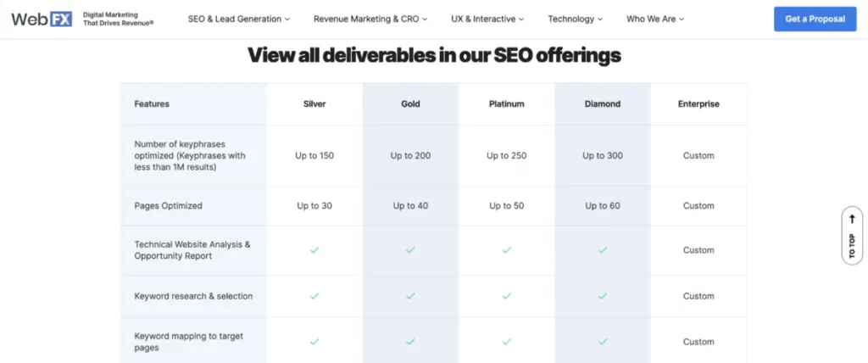Viewport: 868px width, 363px height.
Task: Open the Technology navigation menu
Action: click(x=576, y=19)
